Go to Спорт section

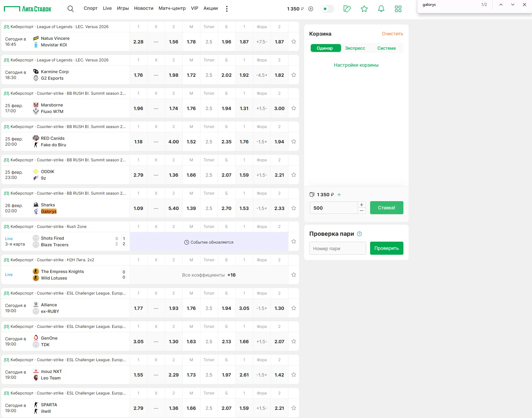[90, 8]
